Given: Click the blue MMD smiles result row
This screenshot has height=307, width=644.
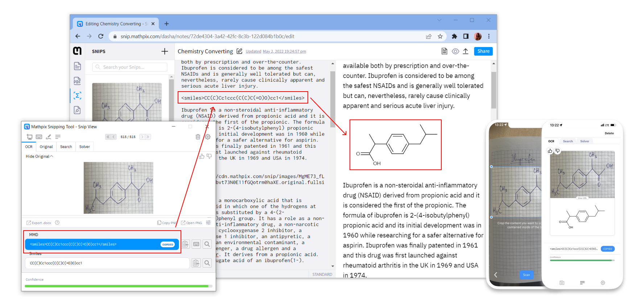Looking at the screenshot, I should click(x=102, y=244).
